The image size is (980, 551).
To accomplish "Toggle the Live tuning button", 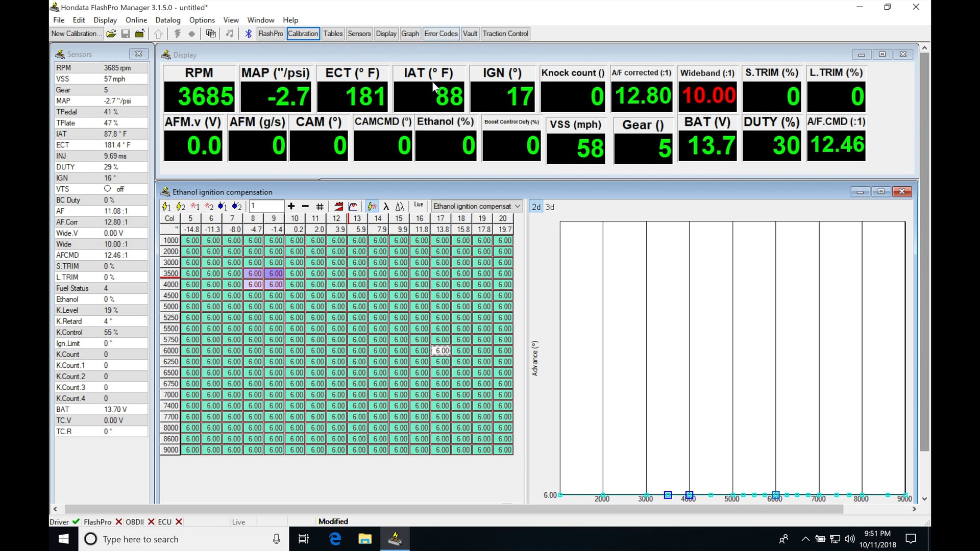I will pyautogui.click(x=419, y=205).
